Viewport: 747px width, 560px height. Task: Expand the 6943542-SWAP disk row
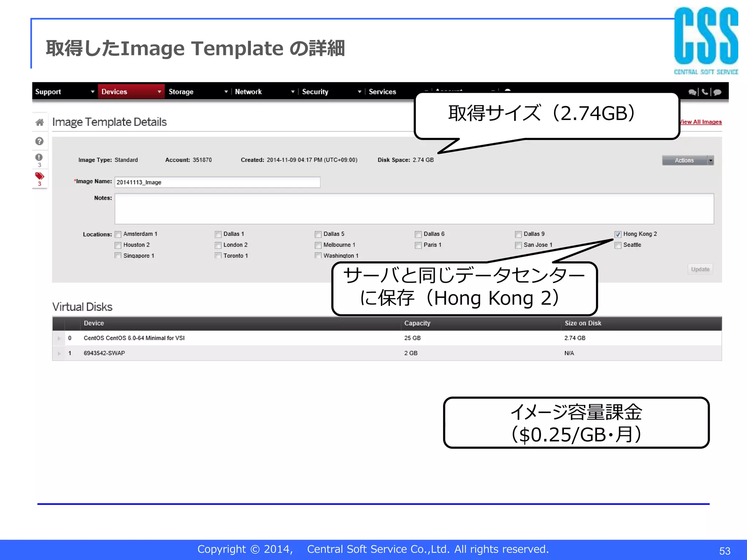click(x=59, y=353)
